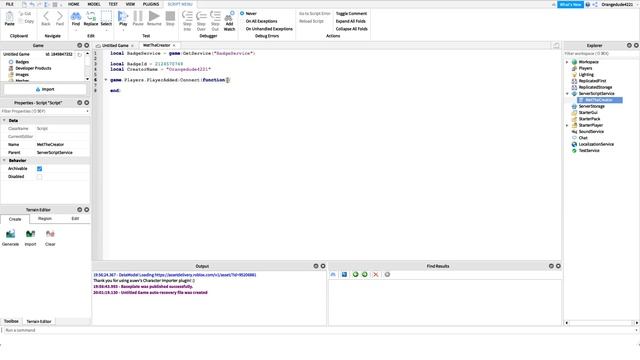This screenshot has height=360, width=640.
Task: Close the Output panel
Action: (323, 266)
